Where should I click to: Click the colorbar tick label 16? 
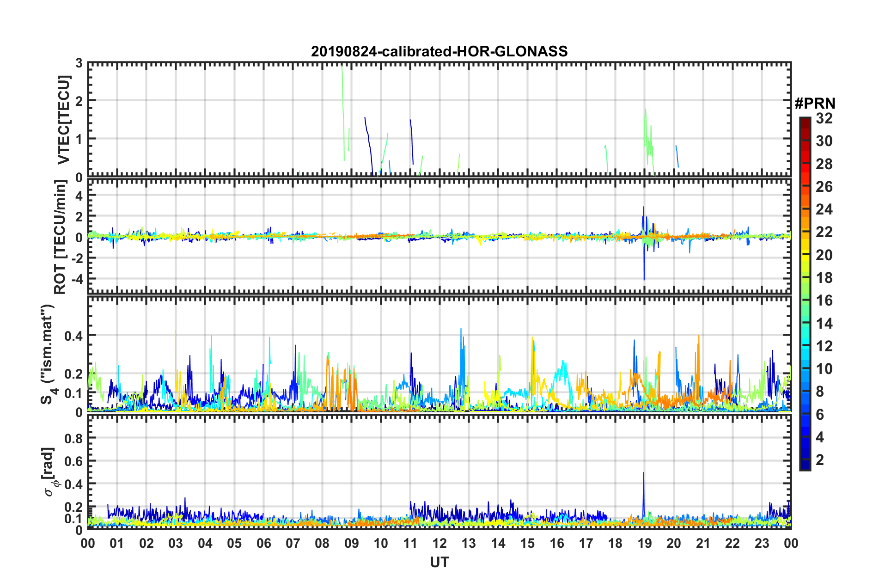point(824,300)
